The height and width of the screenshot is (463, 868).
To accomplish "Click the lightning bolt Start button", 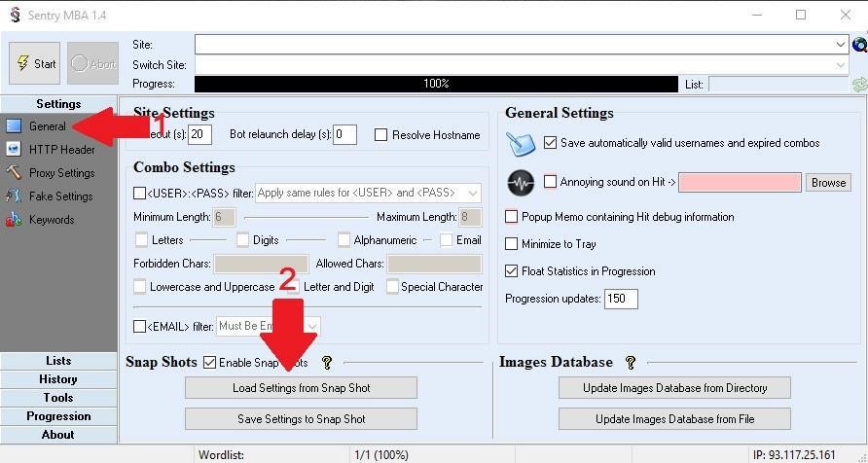I will click(x=34, y=63).
